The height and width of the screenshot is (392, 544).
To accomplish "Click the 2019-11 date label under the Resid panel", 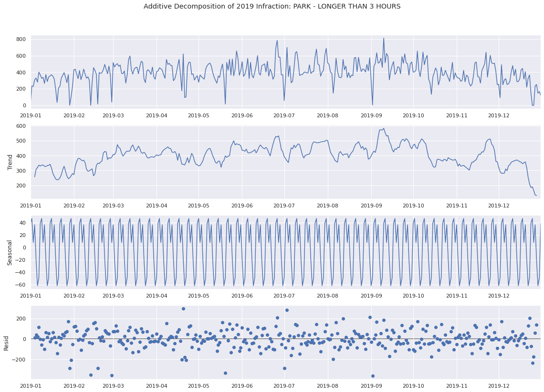I will pos(457,385).
